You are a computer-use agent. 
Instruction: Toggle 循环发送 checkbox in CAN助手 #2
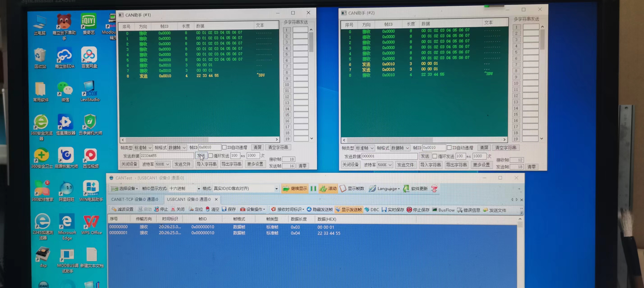(435, 156)
